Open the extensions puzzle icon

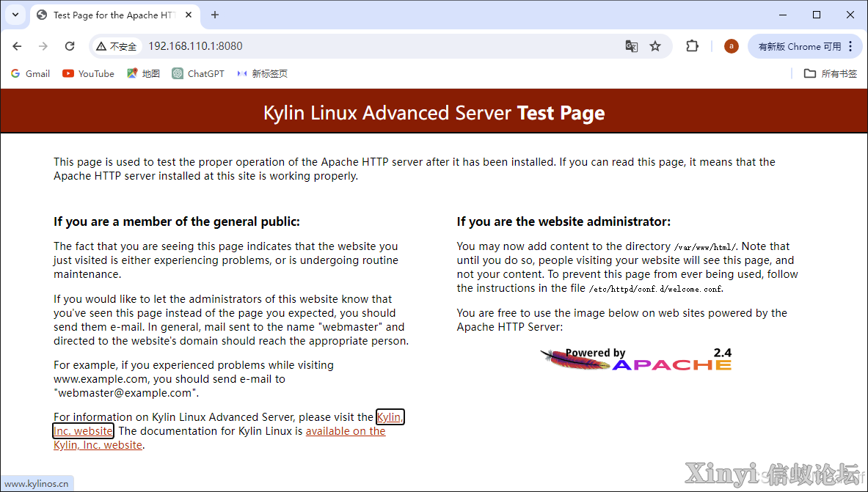click(x=692, y=46)
